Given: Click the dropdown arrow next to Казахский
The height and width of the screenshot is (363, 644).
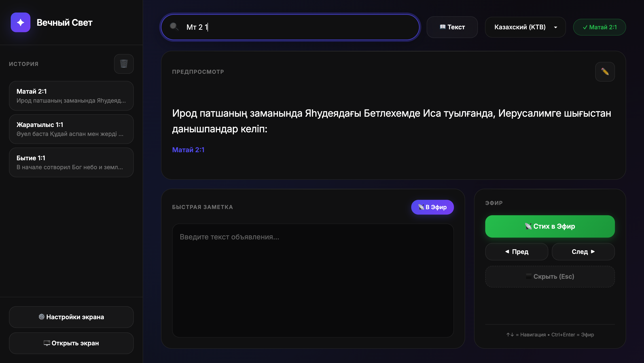Looking at the screenshot, I should [x=555, y=27].
